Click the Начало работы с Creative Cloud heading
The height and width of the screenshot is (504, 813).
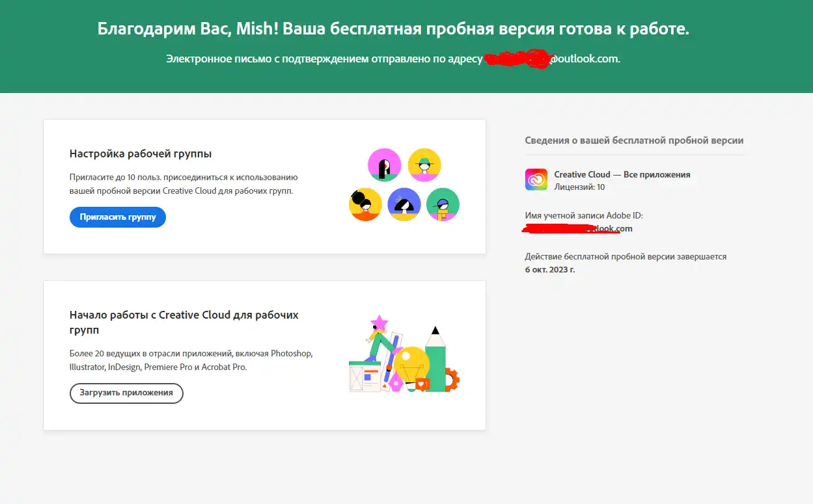[x=184, y=323]
